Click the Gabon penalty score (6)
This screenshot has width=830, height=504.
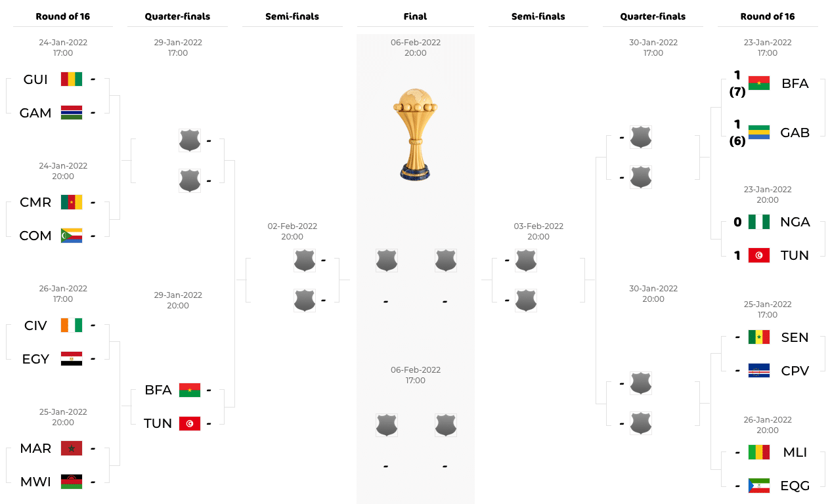click(737, 140)
